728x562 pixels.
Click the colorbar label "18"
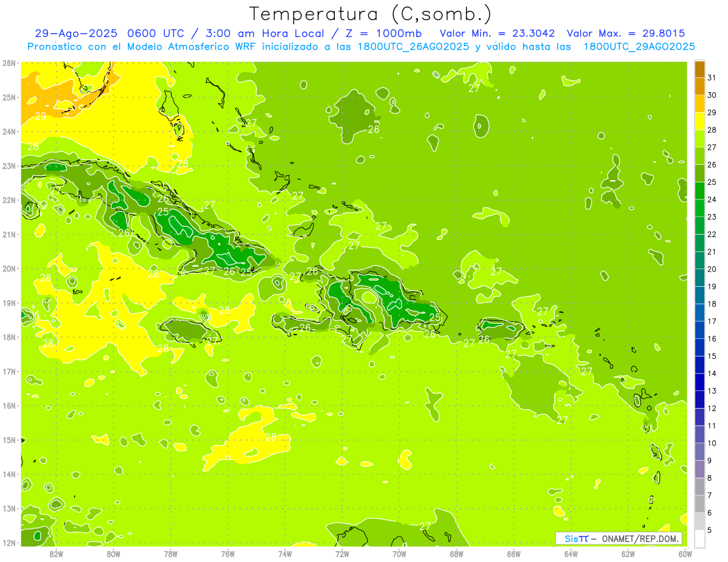pyautogui.click(x=712, y=304)
